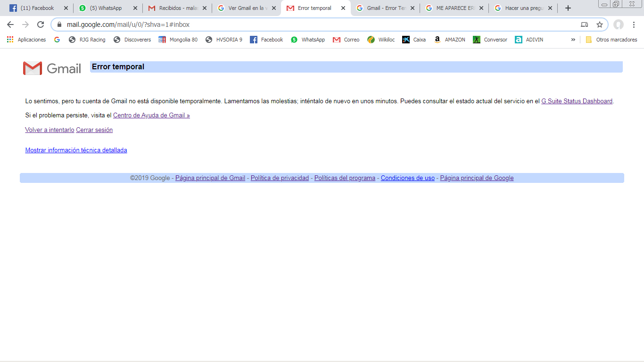Open the Caixa bookmark
This screenshot has height=362, width=644.
414,40
